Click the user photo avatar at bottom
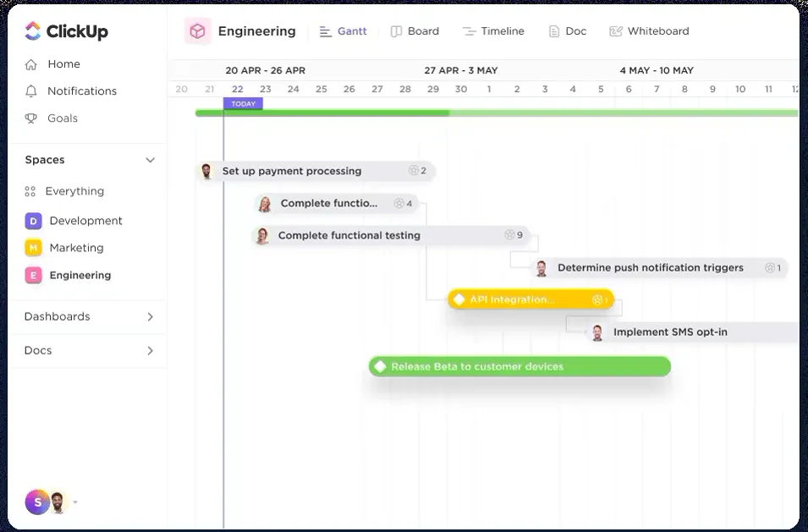Image resolution: width=808 pixels, height=532 pixels. [x=58, y=502]
